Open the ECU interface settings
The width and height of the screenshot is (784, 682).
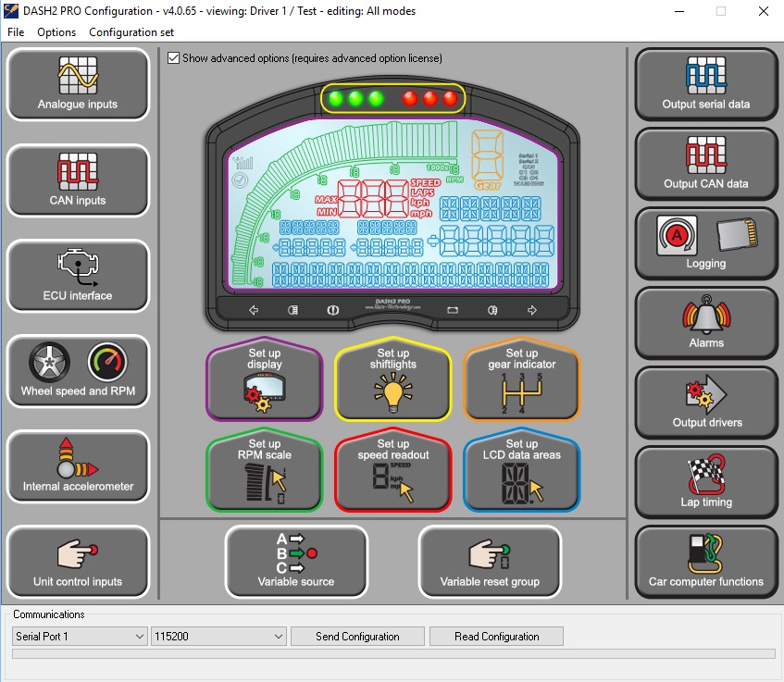tap(78, 276)
